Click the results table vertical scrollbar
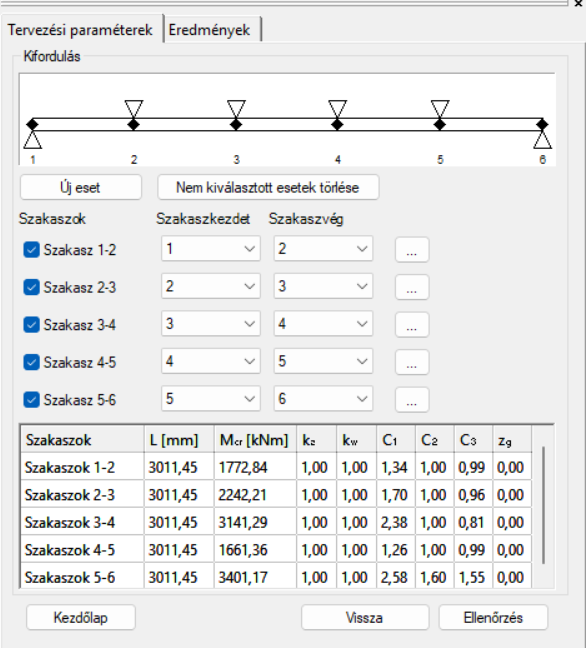Viewport: 586px width, 648px height. pyautogui.click(x=543, y=505)
